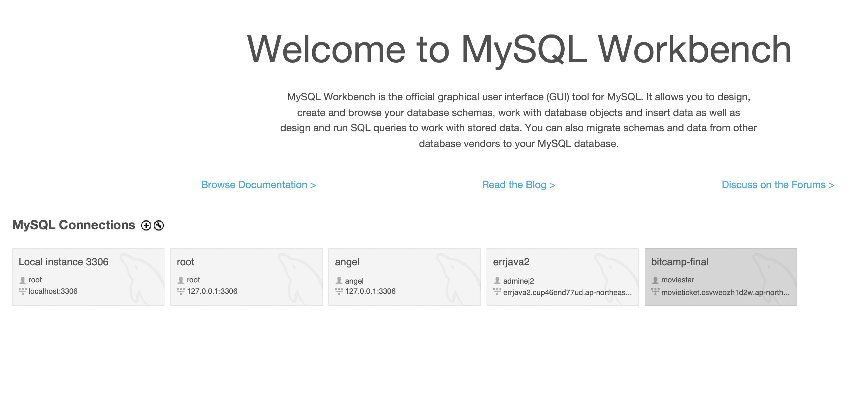Viewport: 868px width, 412px height.
Task: Click the errjava2 host address text
Action: coord(567,292)
